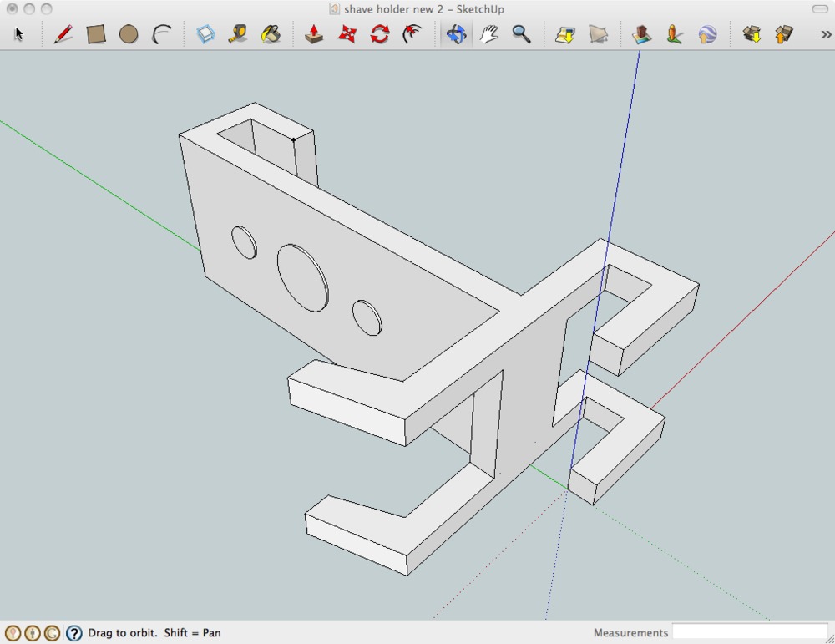The image size is (835, 644).
Task: Choose the Tape Measure tool
Action: point(238,34)
